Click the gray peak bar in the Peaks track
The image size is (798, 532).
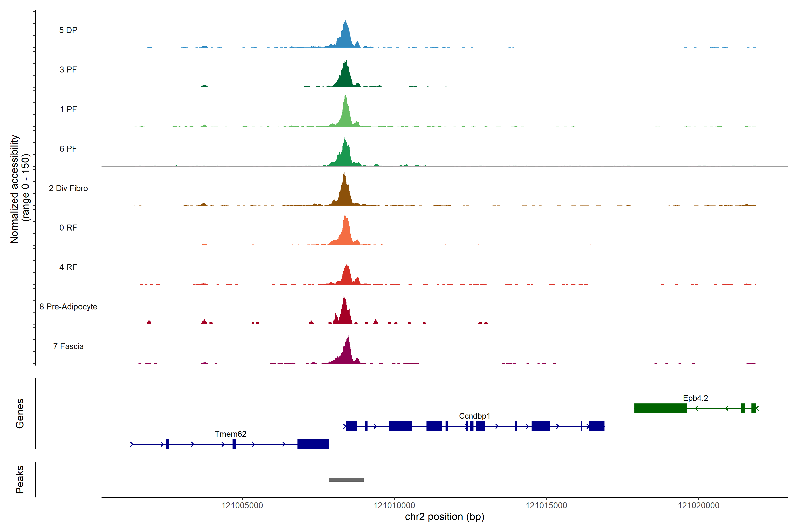[x=346, y=480]
